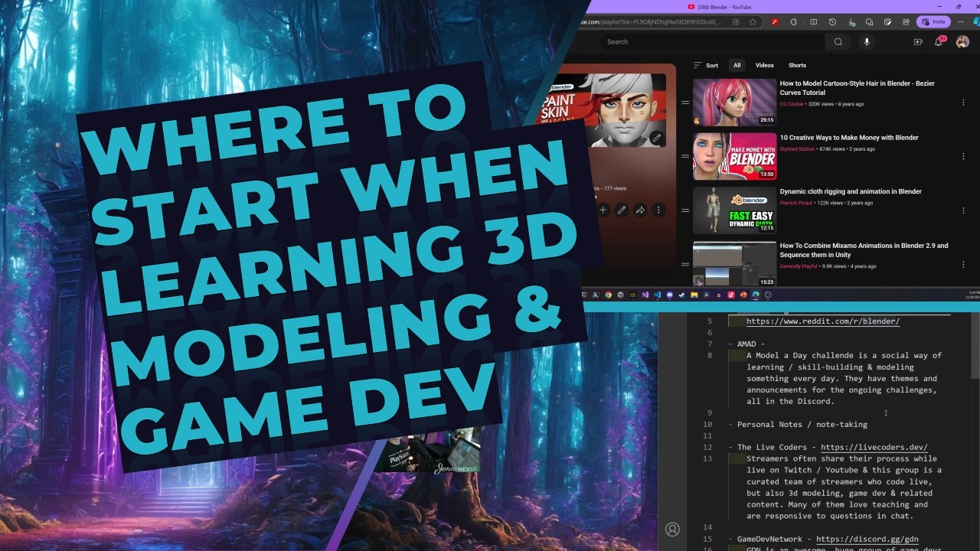The width and height of the screenshot is (980, 551).
Task: Click the playlist add videos plus icon
Action: 603,210
